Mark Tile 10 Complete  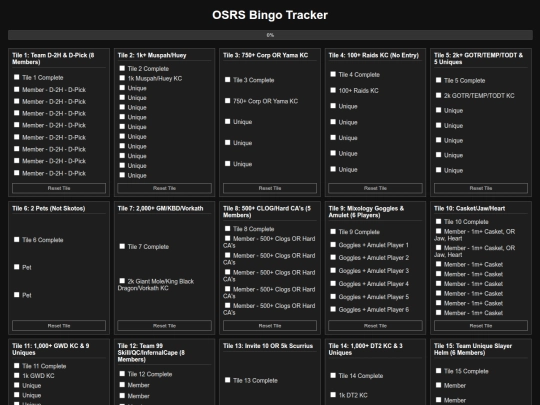click(438, 221)
